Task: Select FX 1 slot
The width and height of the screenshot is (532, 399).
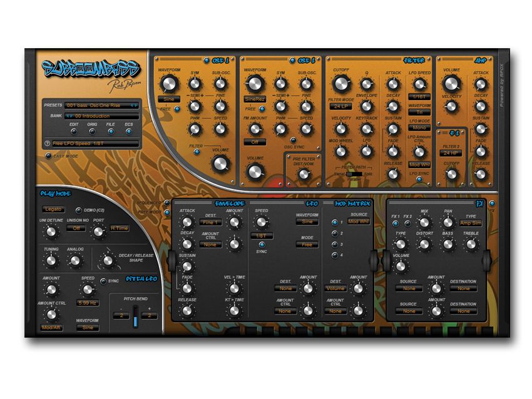Action: 396,224
